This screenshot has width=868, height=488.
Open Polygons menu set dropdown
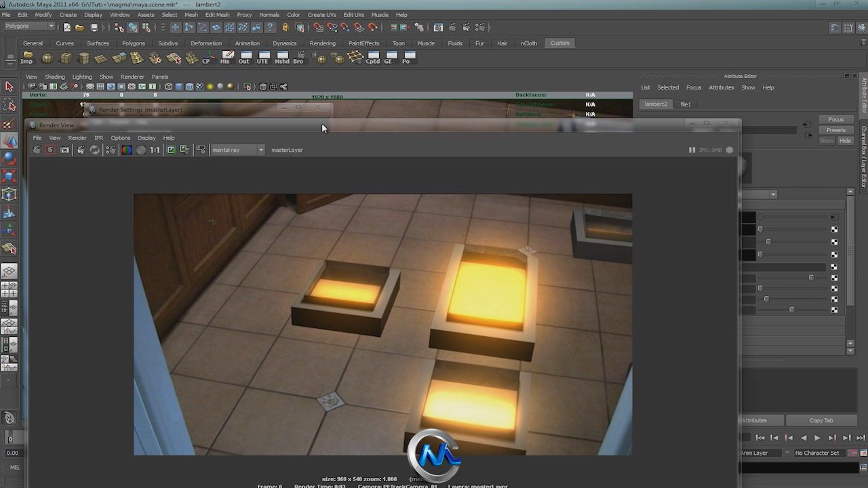pyautogui.click(x=29, y=26)
